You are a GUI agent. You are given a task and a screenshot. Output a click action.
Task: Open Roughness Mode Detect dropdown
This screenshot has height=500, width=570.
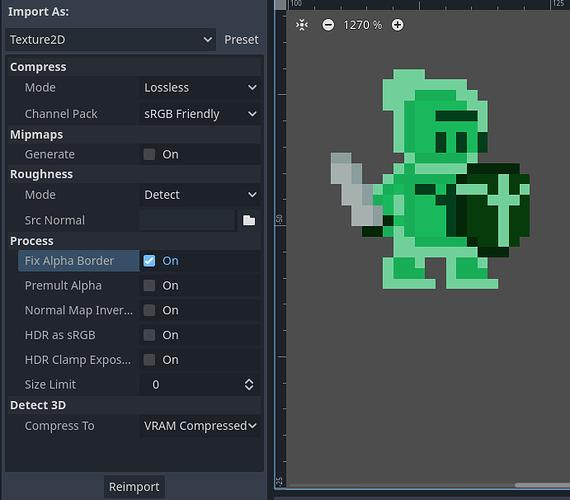click(x=200, y=195)
